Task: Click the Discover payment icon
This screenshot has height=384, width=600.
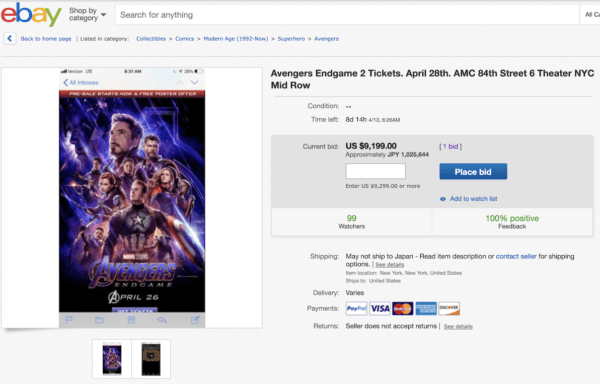Action: pos(449,308)
